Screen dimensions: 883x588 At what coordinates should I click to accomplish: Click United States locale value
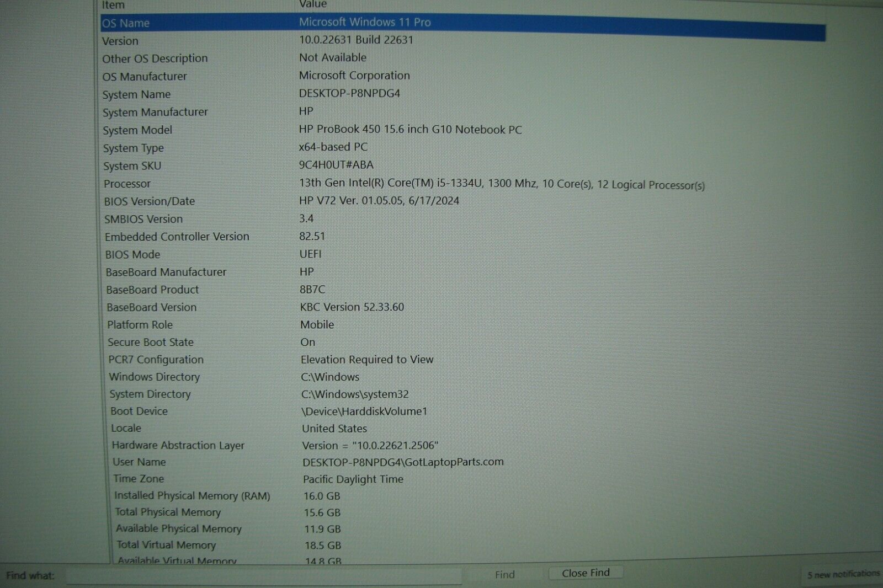click(334, 429)
